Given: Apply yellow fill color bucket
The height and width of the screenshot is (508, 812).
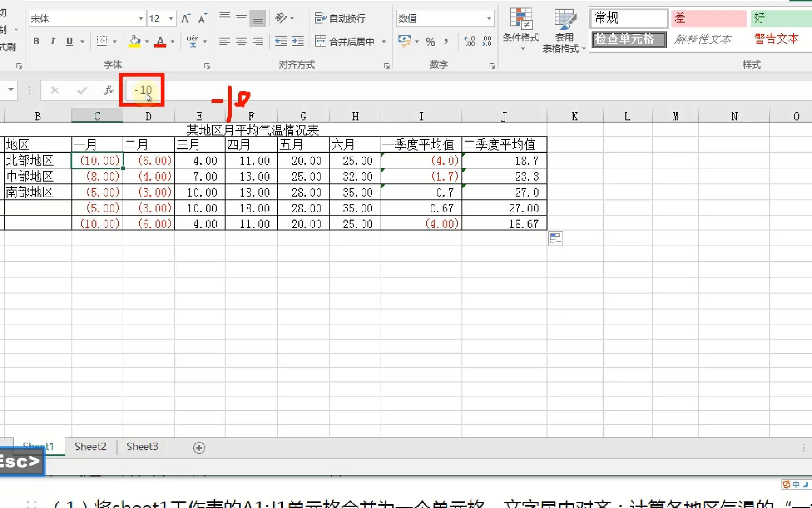Looking at the screenshot, I should point(135,41).
